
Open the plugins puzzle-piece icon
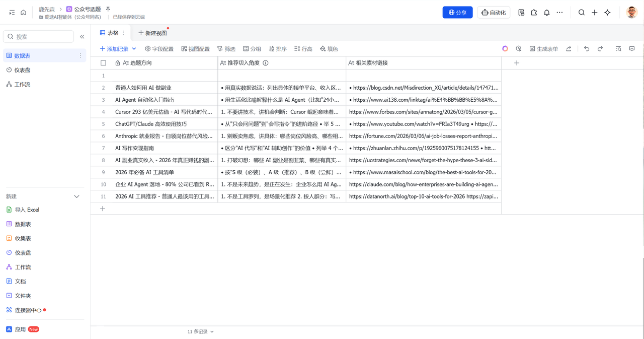[x=534, y=13]
